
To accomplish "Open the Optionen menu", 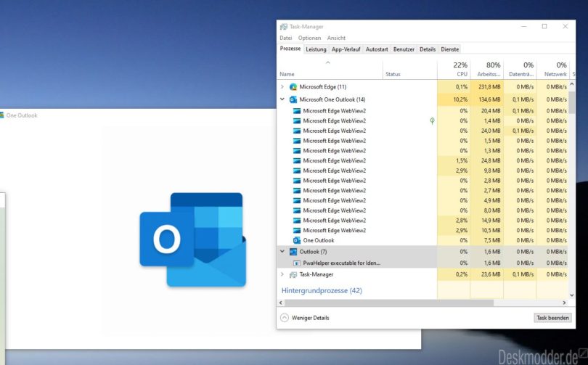I will tap(309, 38).
